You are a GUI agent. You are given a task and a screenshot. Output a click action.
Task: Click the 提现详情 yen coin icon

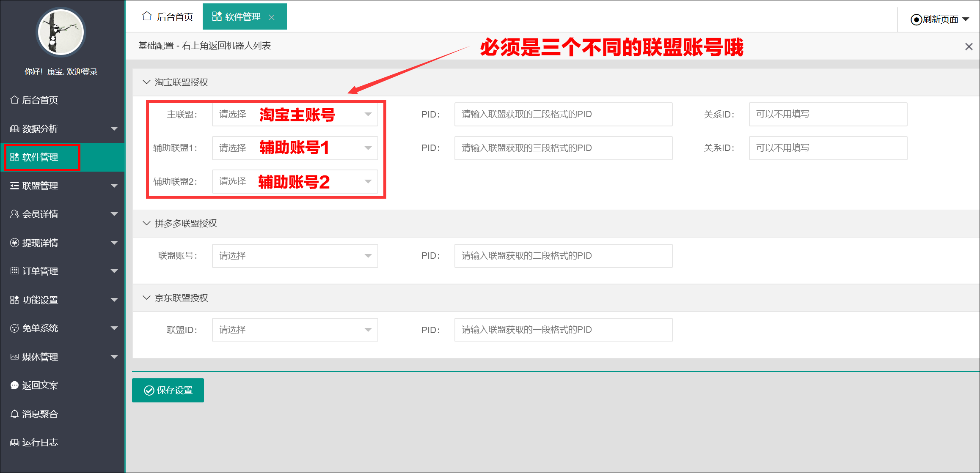pos(14,243)
